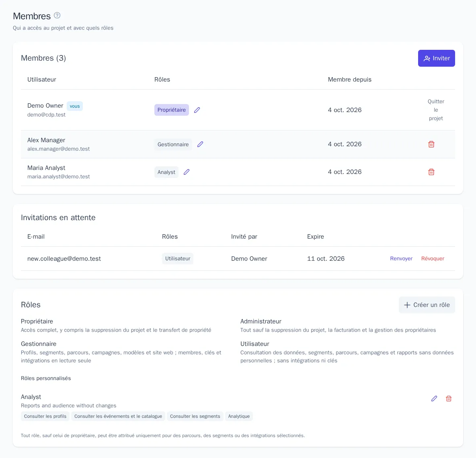Click the 'Membres (3)' card heading
Viewport: 476px width, 458px height.
tap(43, 58)
